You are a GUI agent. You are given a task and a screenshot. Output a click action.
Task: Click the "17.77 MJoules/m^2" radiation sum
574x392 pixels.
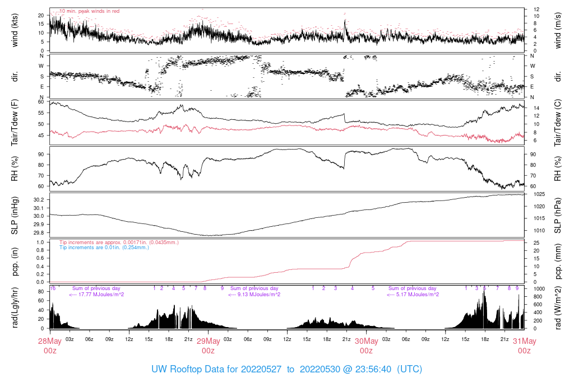[x=96, y=295]
